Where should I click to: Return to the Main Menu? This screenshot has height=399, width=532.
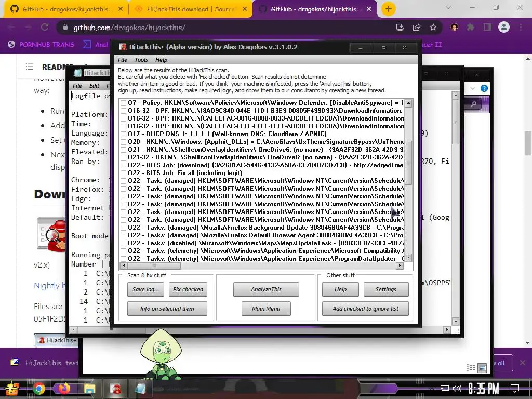(266, 309)
